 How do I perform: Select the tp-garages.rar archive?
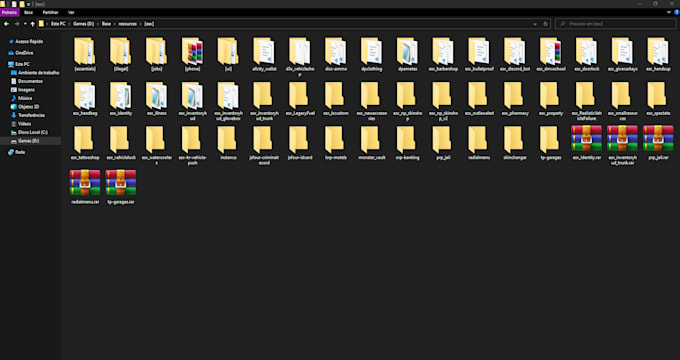pyautogui.click(x=121, y=187)
